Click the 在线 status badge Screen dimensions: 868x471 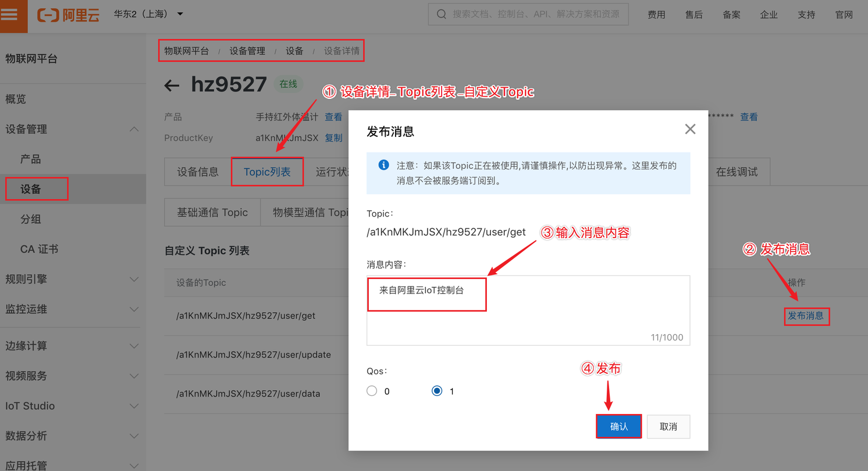[x=288, y=84]
